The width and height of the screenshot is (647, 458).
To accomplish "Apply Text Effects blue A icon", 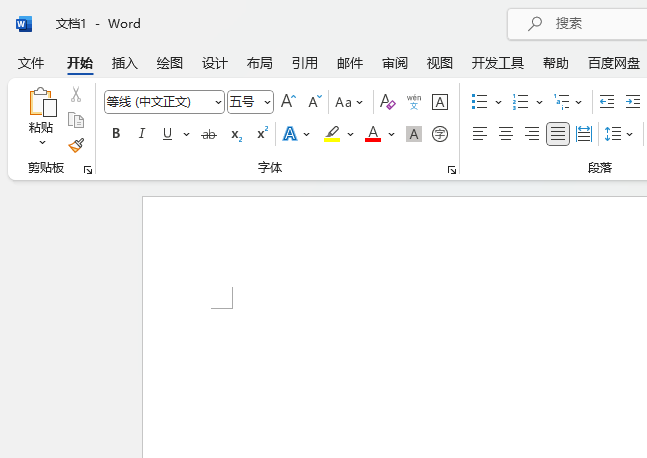I will tap(290, 134).
